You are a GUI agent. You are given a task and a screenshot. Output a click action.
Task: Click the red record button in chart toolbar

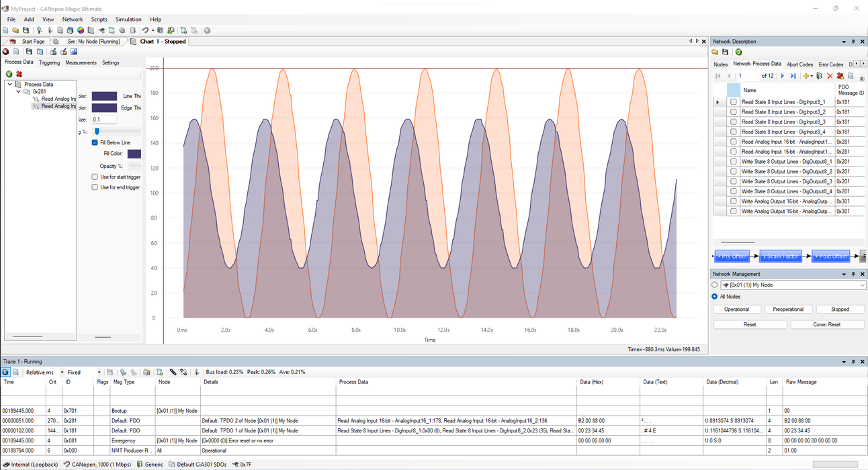pos(6,52)
